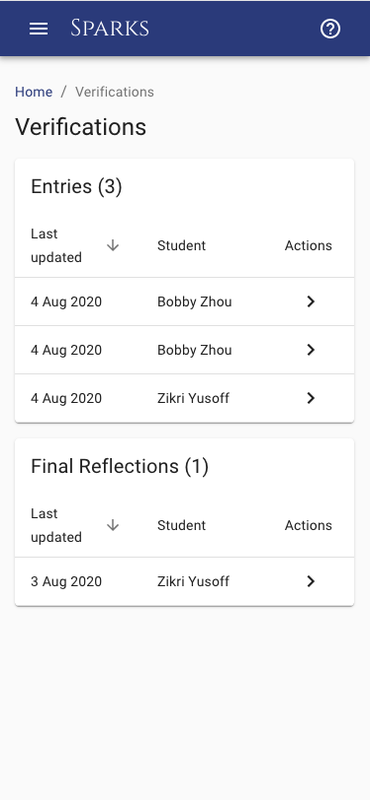Sort Entries by the Student column header
The width and height of the screenshot is (370, 800).
pyautogui.click(x=181, y=245)
